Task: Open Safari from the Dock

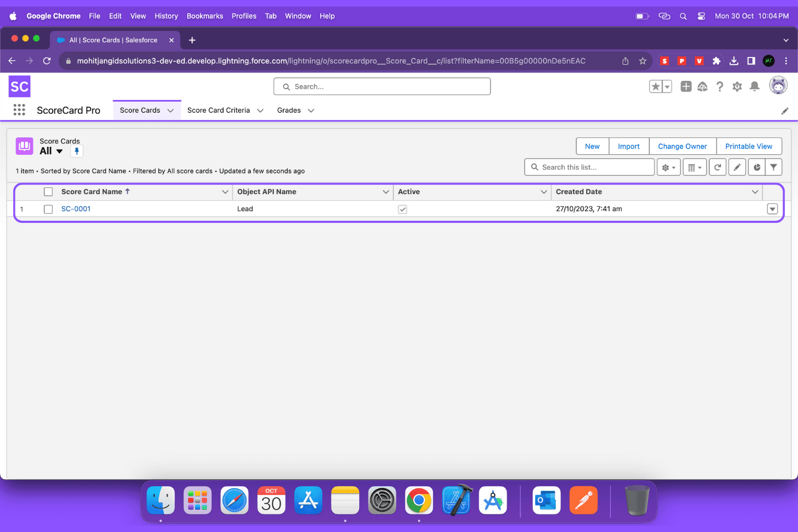Action: click(235, 501)
